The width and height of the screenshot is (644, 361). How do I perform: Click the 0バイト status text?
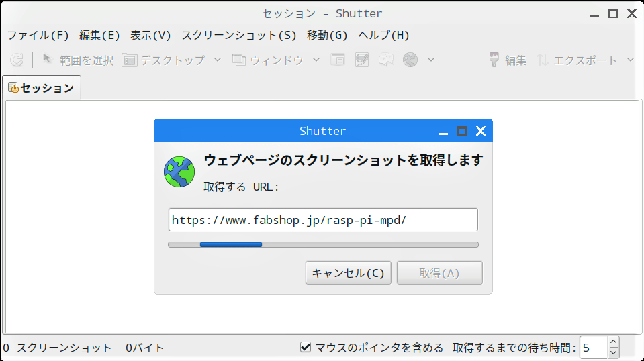point(144,348)
